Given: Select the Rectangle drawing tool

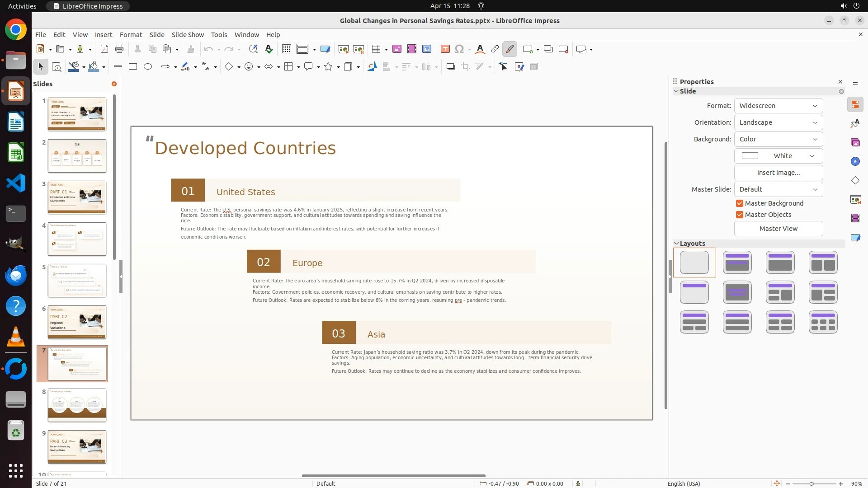Looking at the screenshot, I should 133,67.
